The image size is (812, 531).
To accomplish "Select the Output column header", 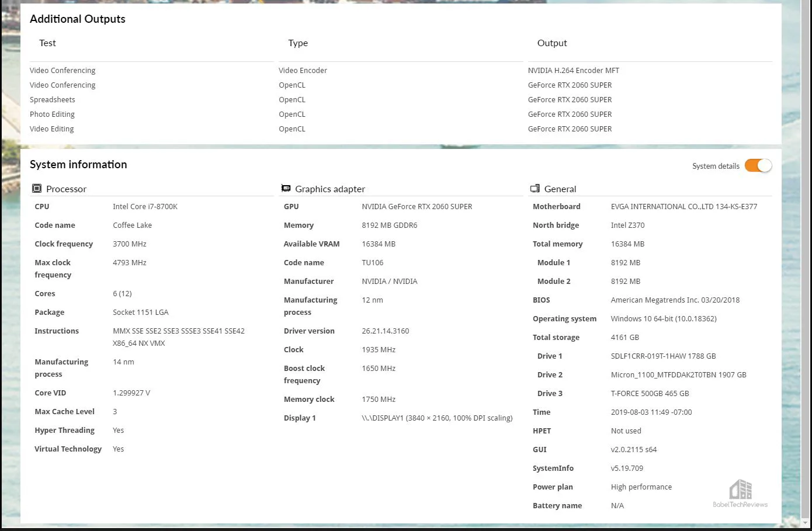I will click(552, 43).
